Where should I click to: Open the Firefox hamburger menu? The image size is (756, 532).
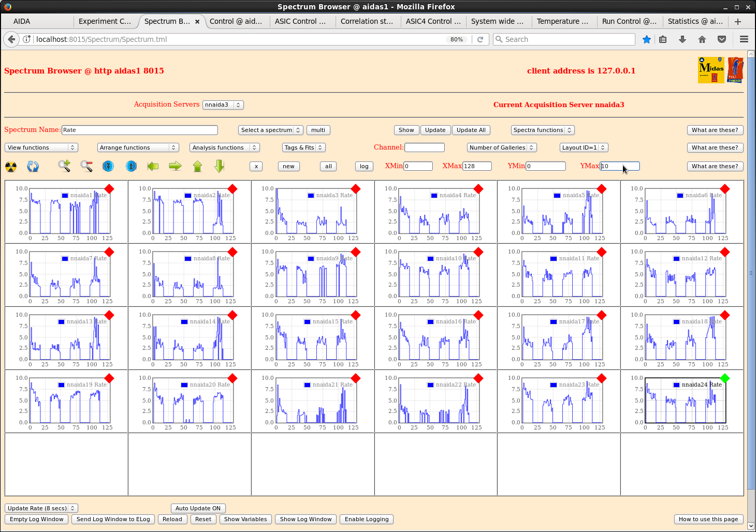click(744, 39)
